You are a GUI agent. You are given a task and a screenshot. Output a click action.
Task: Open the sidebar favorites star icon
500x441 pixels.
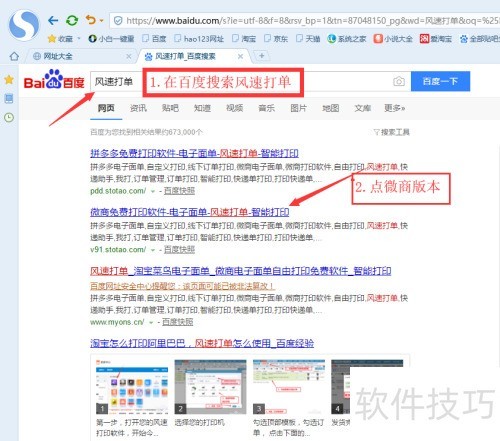(9, 80)
